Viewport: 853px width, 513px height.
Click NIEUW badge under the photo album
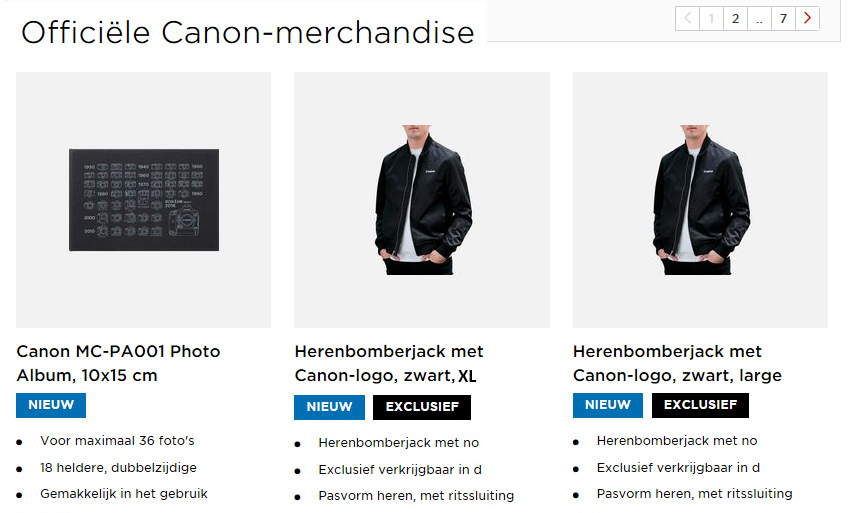51,405
